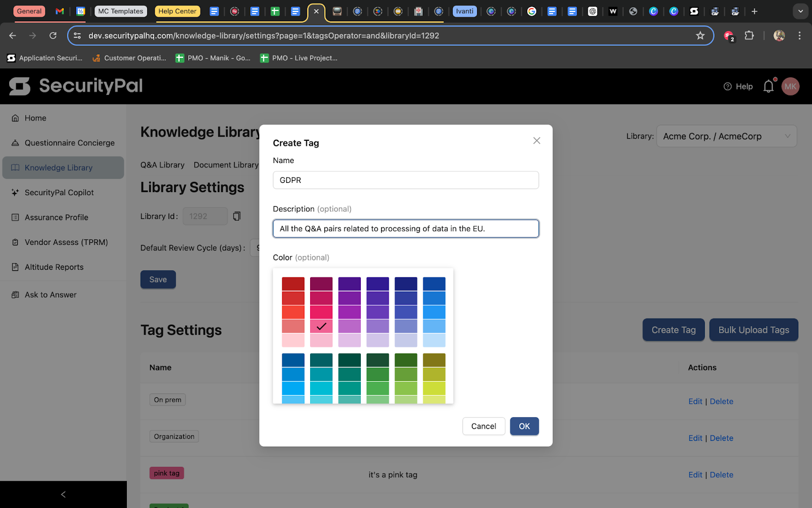The width and height of the screenshot is (812, 508).
Task: Copy the Library Id with the copy icon
Action: coord(236,216)
